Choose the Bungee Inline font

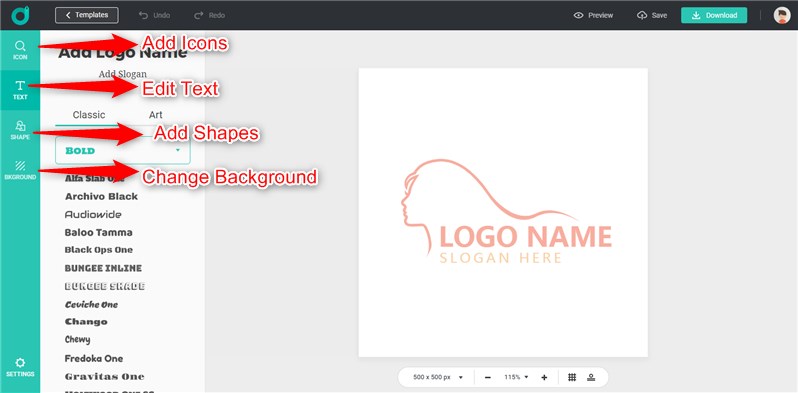click(103, 268)
